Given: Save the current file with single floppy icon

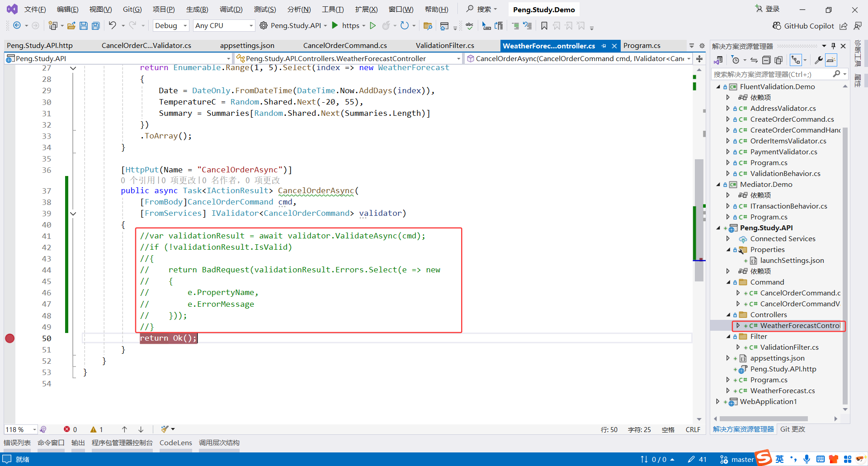Looking at the screenshot, I should tap(84, 26).
